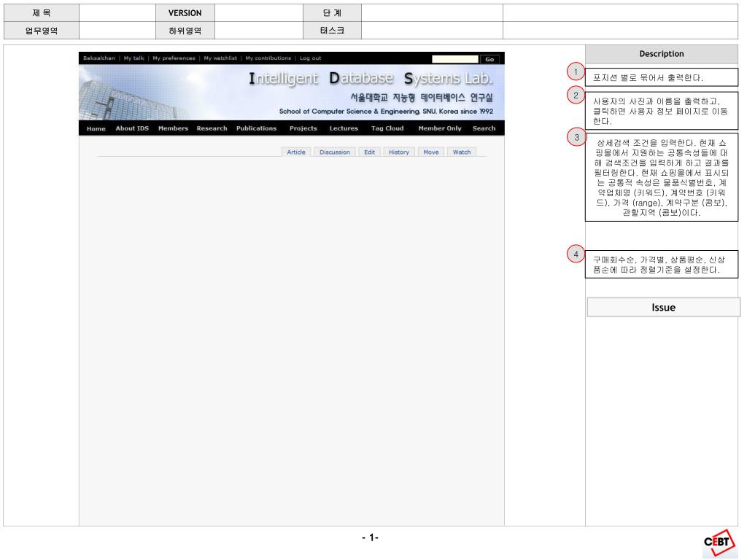Open the Members menu item

173,128
